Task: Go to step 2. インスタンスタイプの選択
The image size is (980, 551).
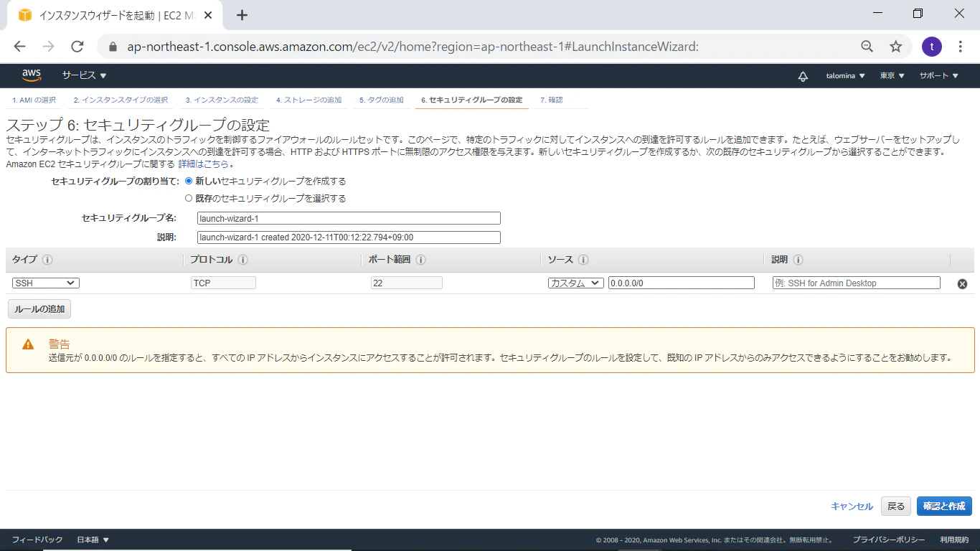Action: point(121,100)
